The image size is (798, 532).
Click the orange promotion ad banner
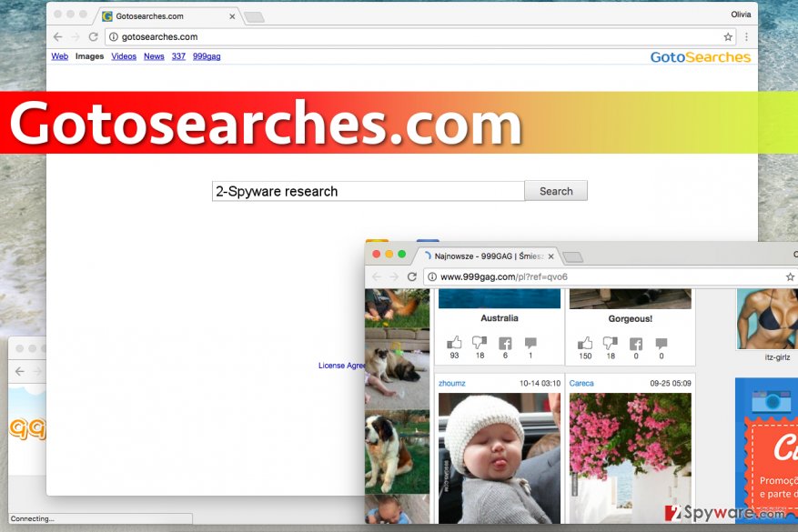click(x=766, y=450)
